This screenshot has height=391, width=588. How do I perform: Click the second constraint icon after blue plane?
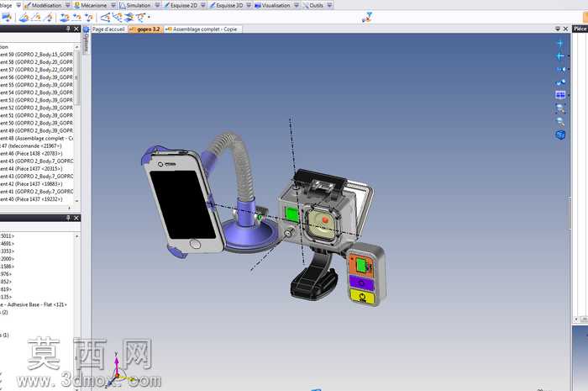click(x=36, y=18)
